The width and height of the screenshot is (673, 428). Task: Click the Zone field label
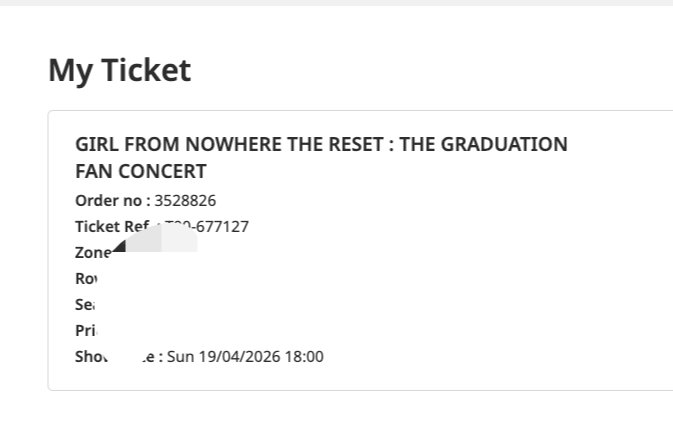(x=91, y=252)
